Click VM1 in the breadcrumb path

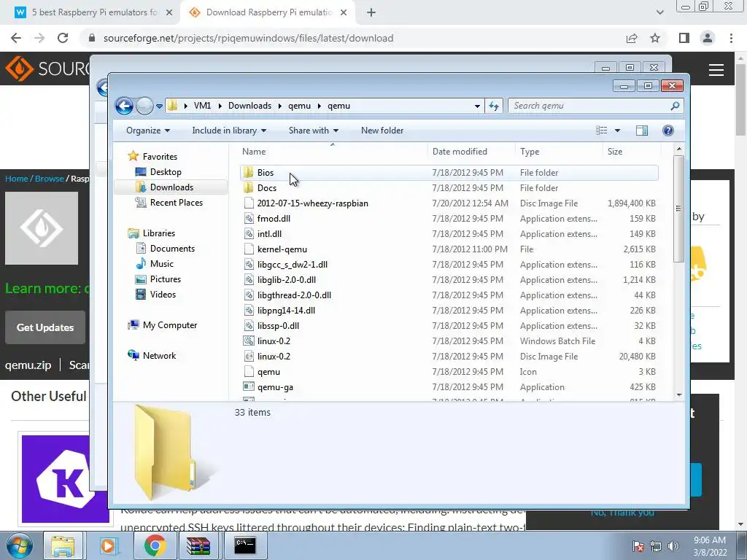click(x=202, y=106)
